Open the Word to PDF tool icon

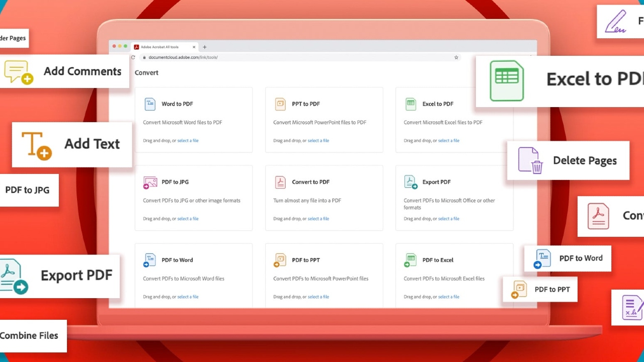[150, 104]
